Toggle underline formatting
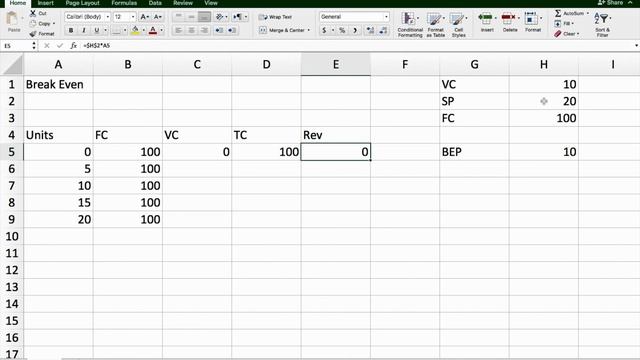The width and height of the screenshot is (640, 360). tap(97, 30)
